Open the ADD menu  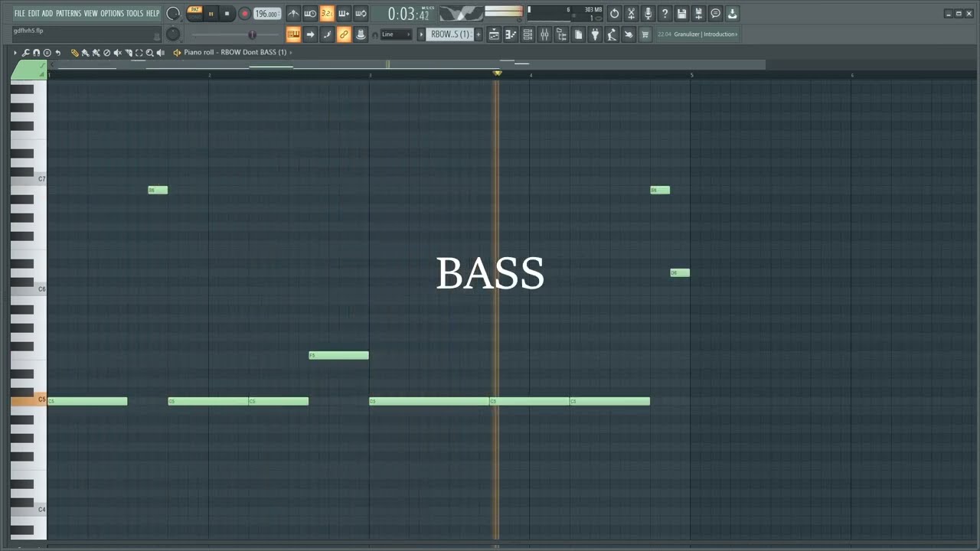coord(47,14)
